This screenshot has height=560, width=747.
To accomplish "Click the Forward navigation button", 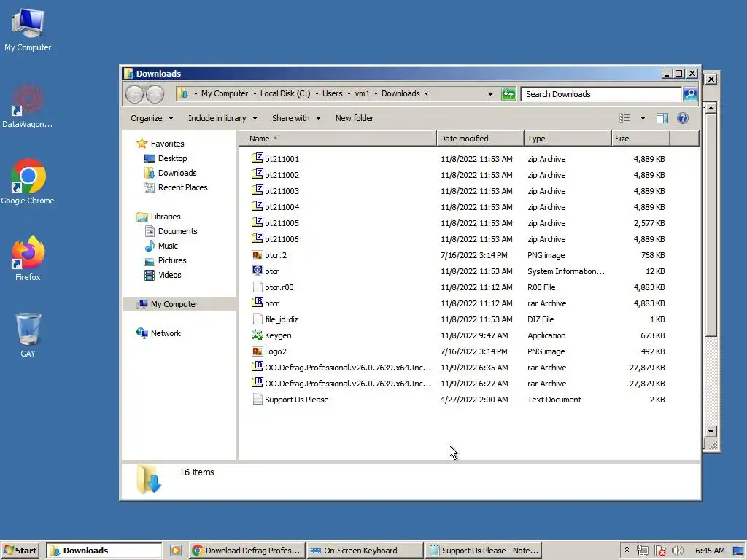I will tap(155, 94).
